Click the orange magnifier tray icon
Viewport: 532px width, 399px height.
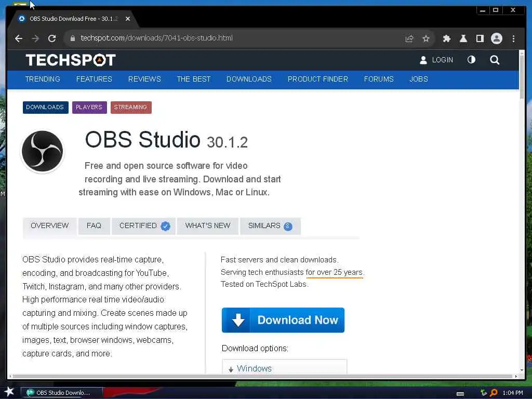point(494,393)
